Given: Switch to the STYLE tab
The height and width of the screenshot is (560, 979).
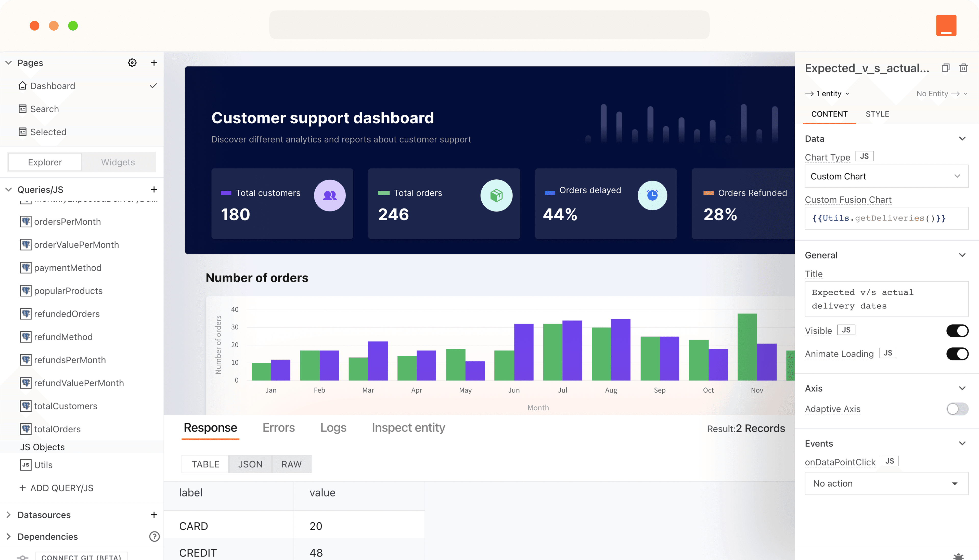Looking at the screenshot, I should click(878, 114).
